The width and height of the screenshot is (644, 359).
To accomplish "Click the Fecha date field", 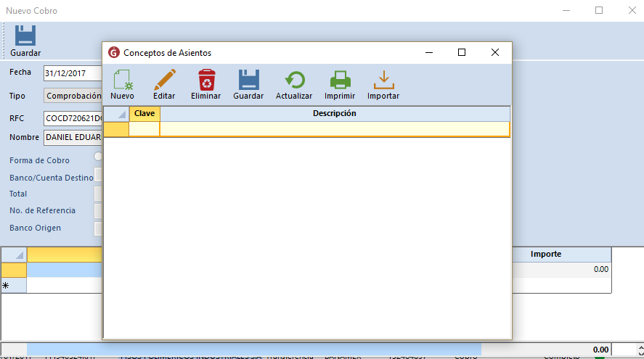I will point(73,73).
